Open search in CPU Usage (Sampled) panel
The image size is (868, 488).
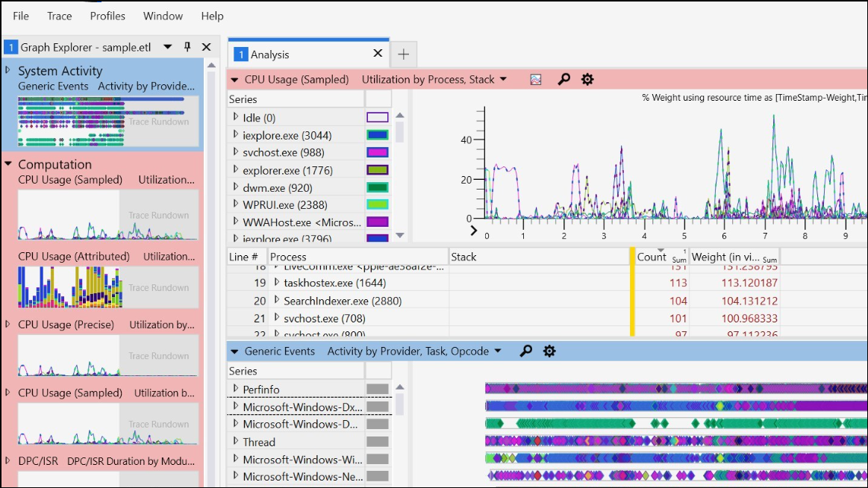[564, 79]
